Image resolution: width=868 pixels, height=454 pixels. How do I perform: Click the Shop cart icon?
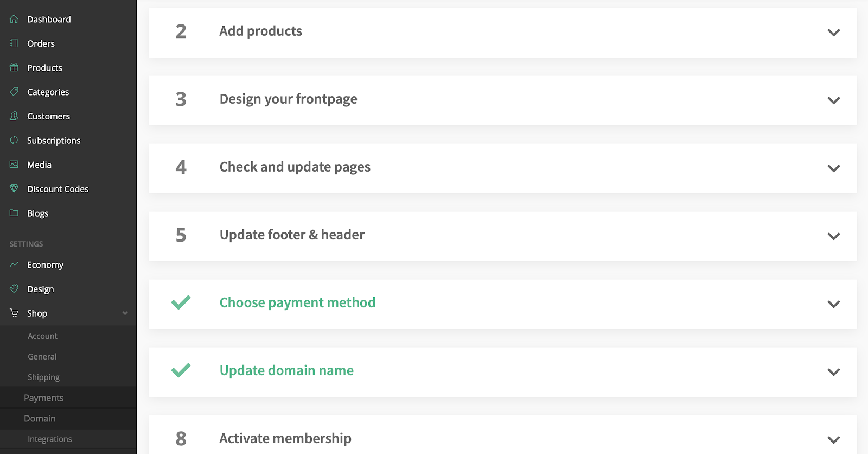[x=14, y=313]
